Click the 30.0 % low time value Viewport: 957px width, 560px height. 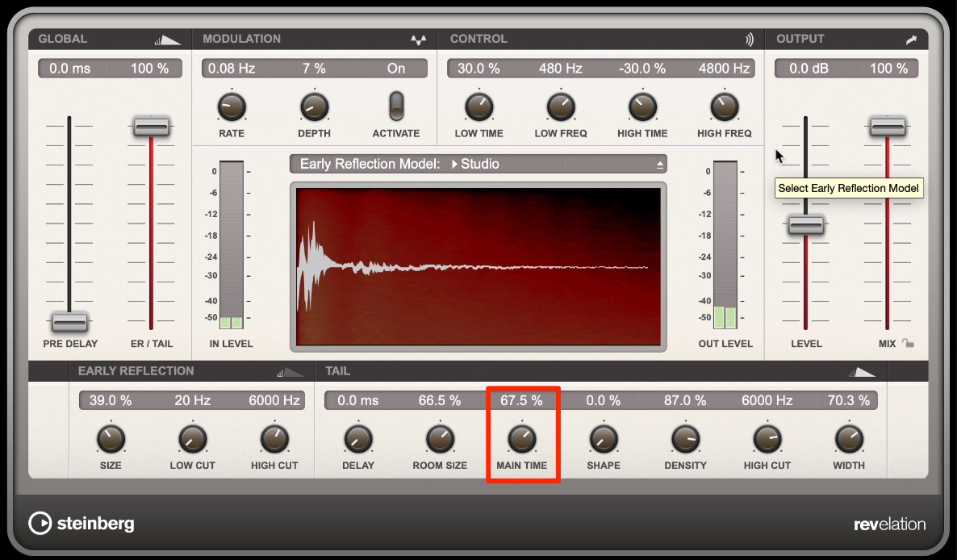478,69
